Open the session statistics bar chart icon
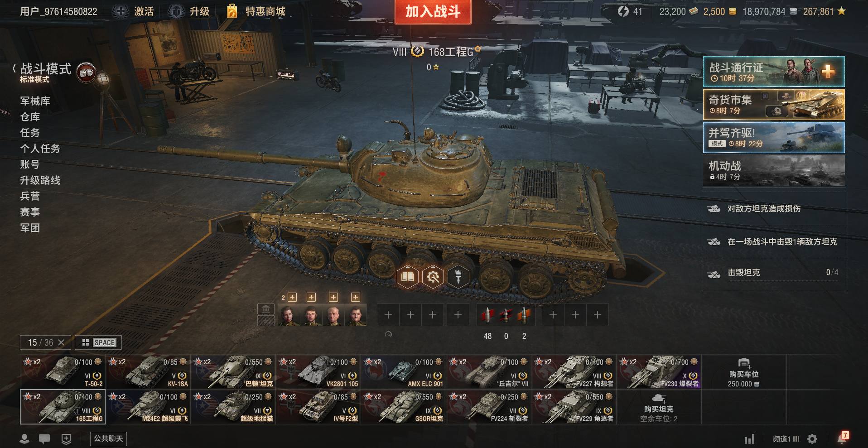The image size is (868, 448). click(750, 439)
